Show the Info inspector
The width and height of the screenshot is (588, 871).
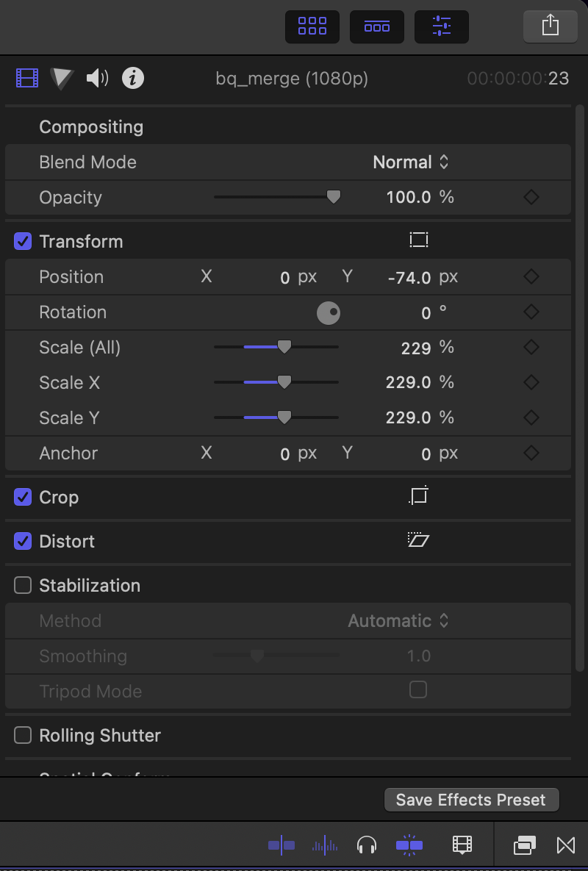133,79
